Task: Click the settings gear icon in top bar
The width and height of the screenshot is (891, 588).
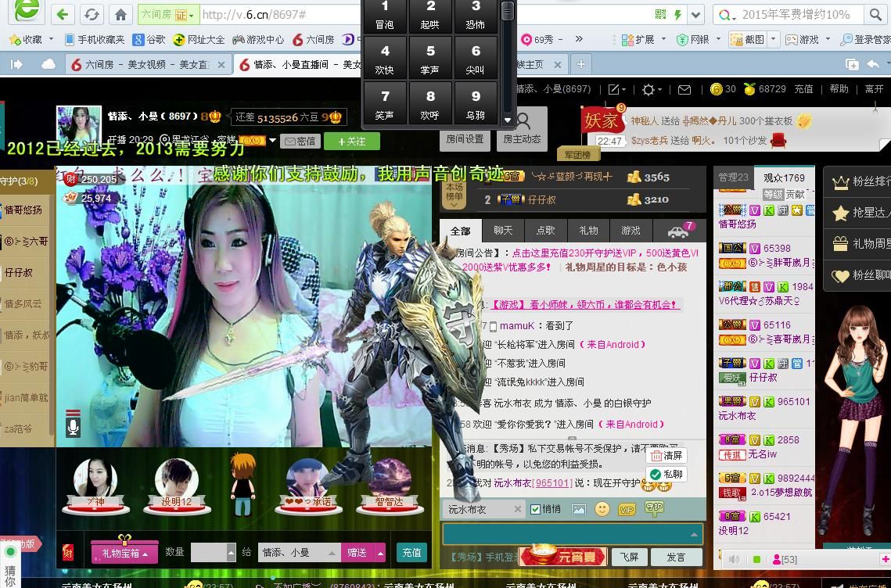Action: click(648, 90)
